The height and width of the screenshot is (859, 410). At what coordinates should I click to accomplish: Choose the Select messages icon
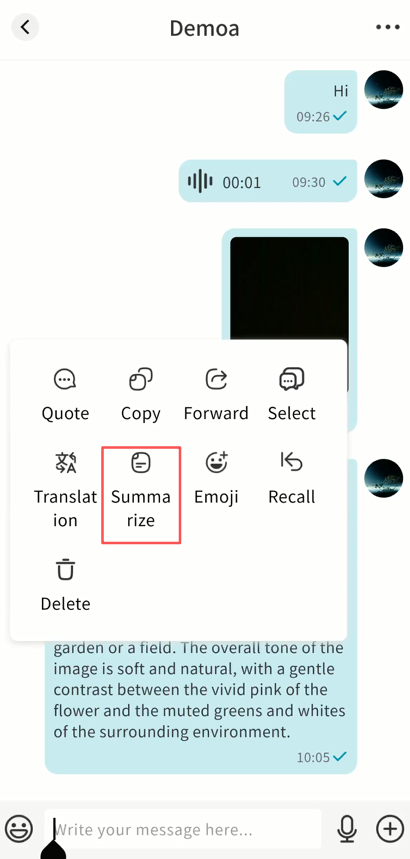tap(292, 380)
